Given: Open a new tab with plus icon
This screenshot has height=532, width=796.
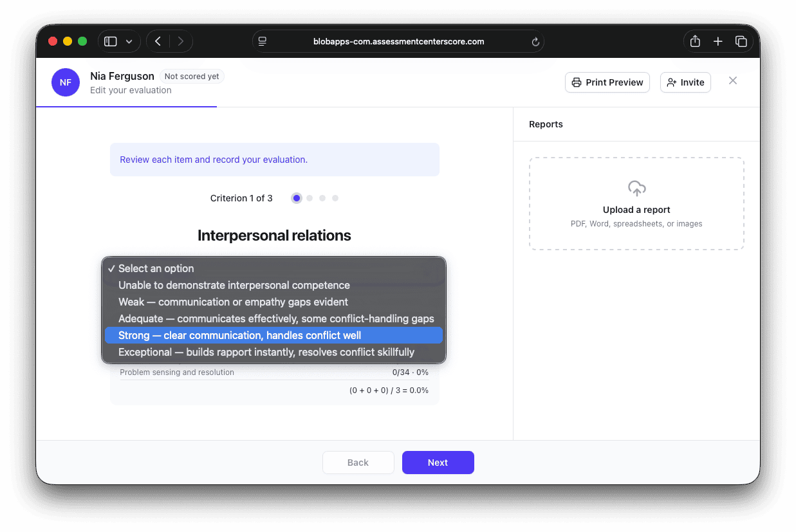Looking at the screenshot, I should click(718, 41).
